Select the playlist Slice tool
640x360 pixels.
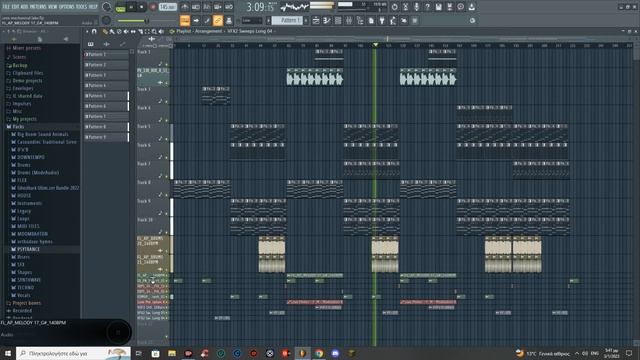click(140, 31)
